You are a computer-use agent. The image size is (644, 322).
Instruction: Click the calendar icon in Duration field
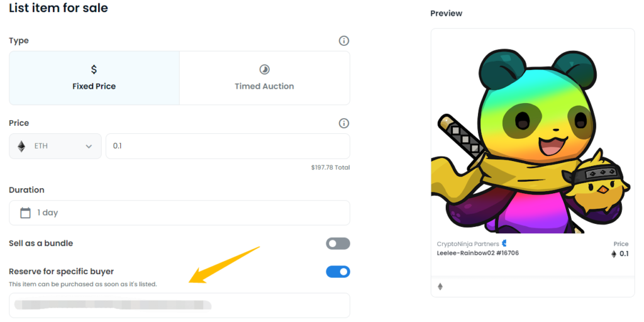coord(25,213)
